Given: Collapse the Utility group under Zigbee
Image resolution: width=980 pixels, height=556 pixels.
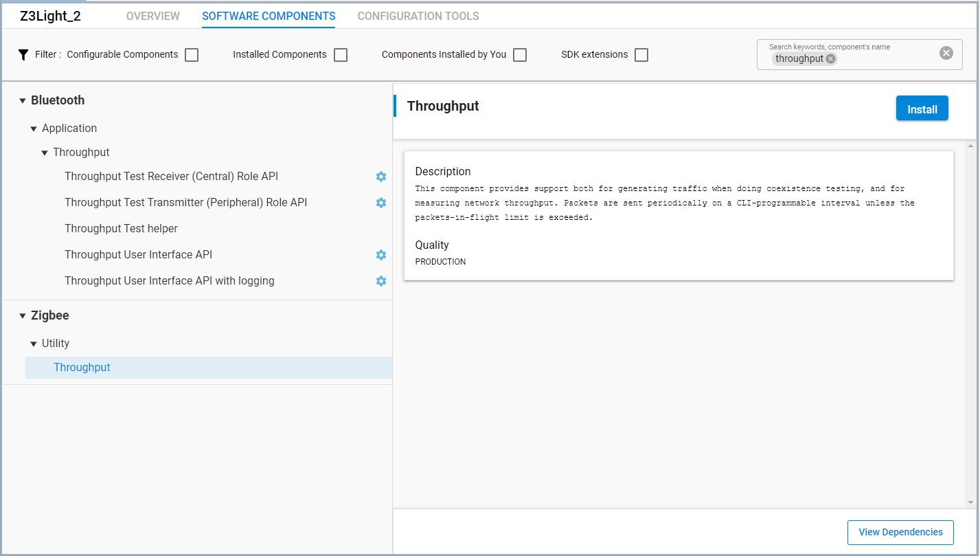Looking at the screenshot, I should tap(33, 344).
